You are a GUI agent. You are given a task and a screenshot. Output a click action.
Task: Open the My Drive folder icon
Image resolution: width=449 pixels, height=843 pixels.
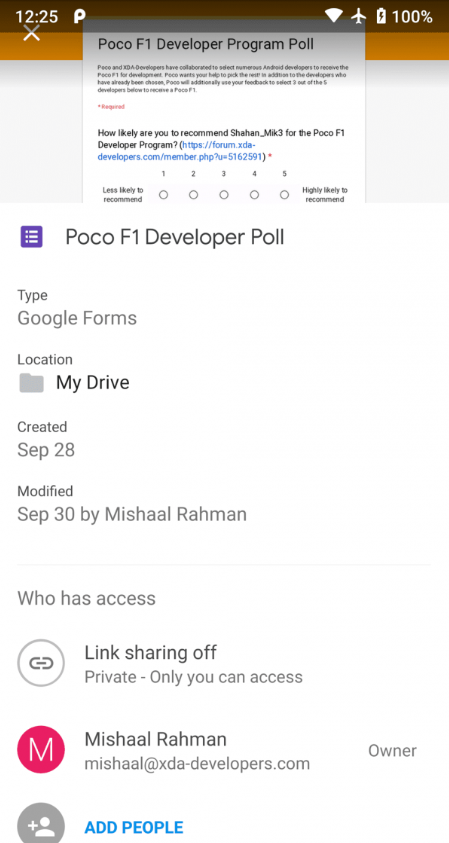pyautogui.click(x=32, y=383)
